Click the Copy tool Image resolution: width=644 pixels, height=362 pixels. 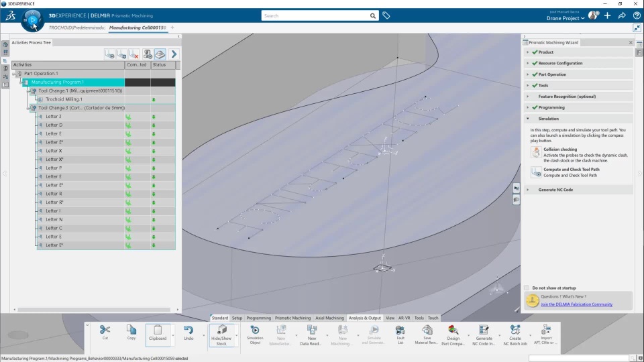131,333
